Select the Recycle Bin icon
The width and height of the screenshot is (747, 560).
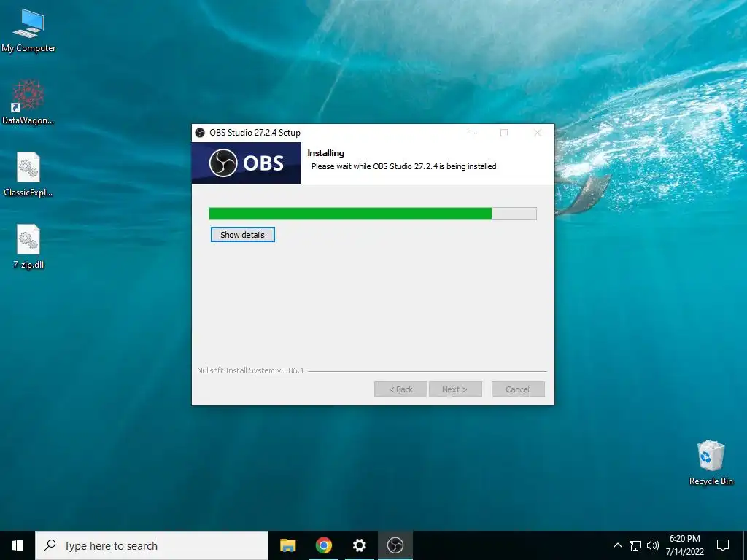coord(711,462)
